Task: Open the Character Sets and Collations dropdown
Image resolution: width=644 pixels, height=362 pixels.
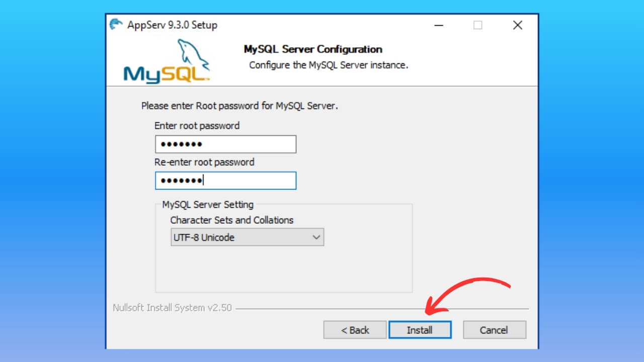Action: (247, 237)
